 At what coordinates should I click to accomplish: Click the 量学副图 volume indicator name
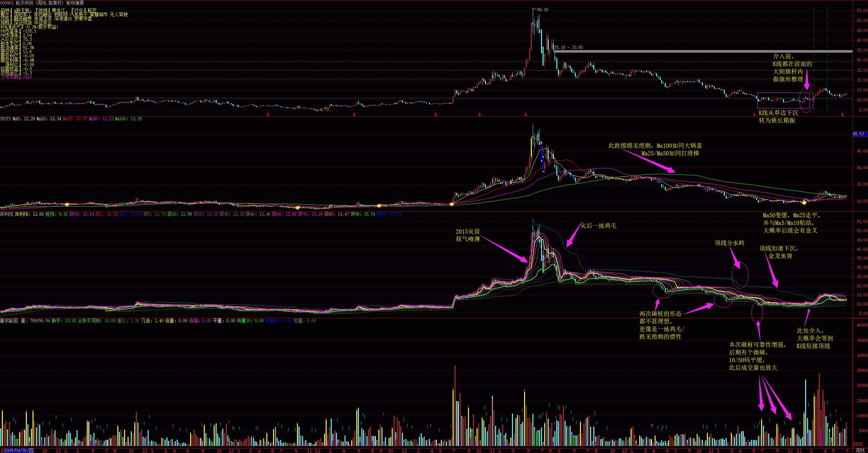click(9, 321)
